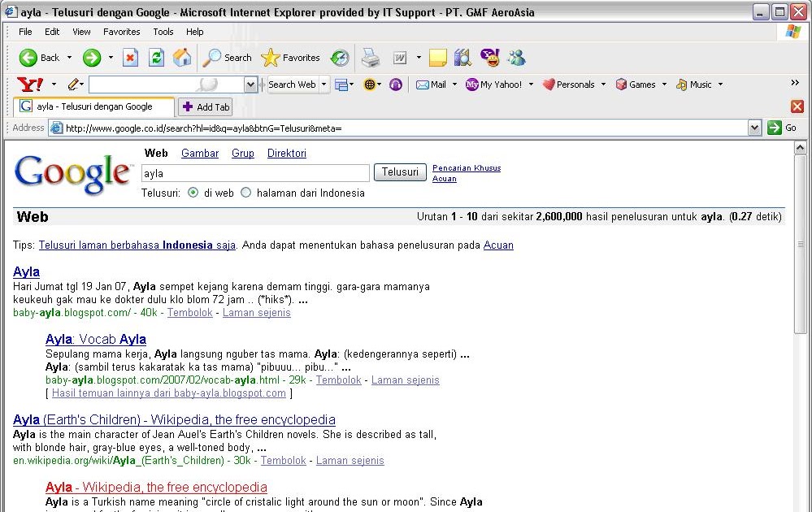This screenshot has height=512, width=812.
Task: Open dropdown arrow next to Word edit icon
Action: [x=419, y=58]
